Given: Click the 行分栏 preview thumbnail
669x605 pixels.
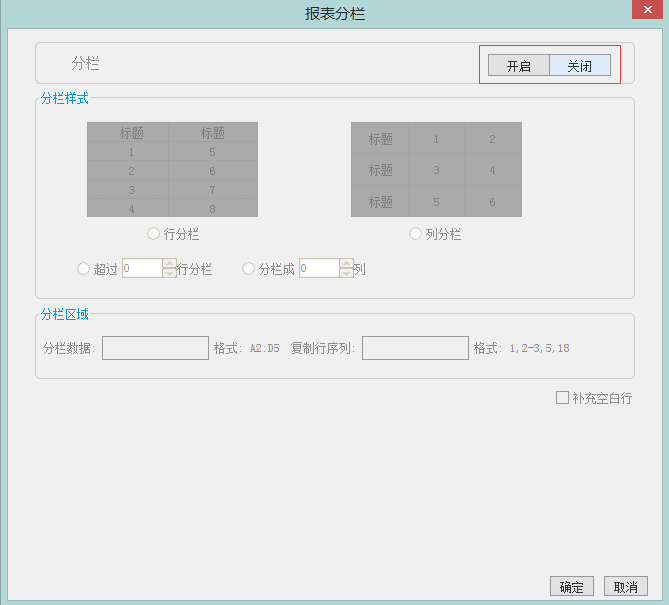Looking at the screenshot, I should click(x=172, y=169).
